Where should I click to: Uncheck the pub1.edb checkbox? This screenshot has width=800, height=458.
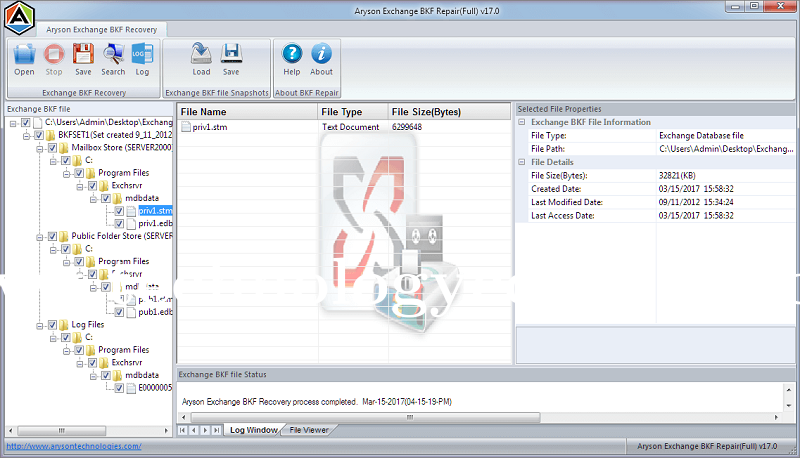pyautogui.click(x=119, y=312)
